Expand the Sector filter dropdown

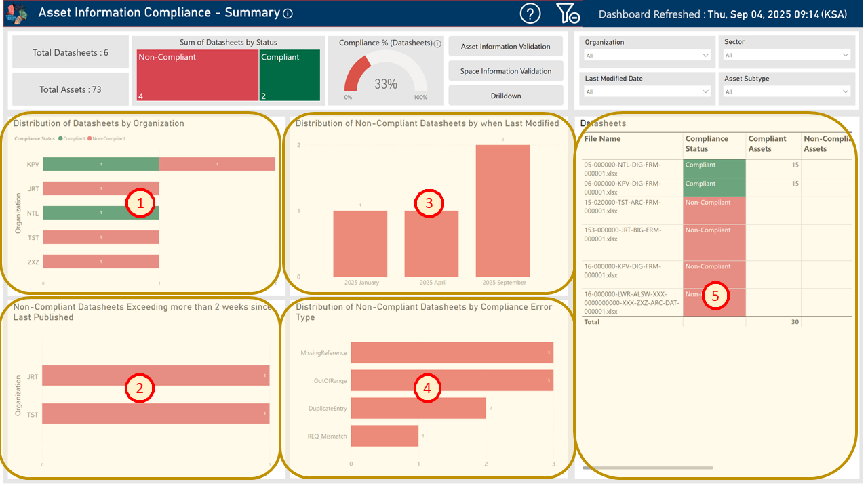pyautogui.click(x=787, y=55)
